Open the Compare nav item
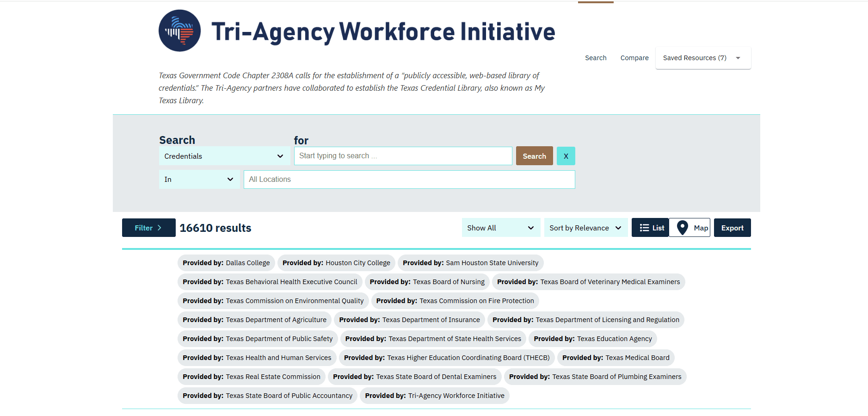Screen dimensions: 868x416 coord(634,58)
